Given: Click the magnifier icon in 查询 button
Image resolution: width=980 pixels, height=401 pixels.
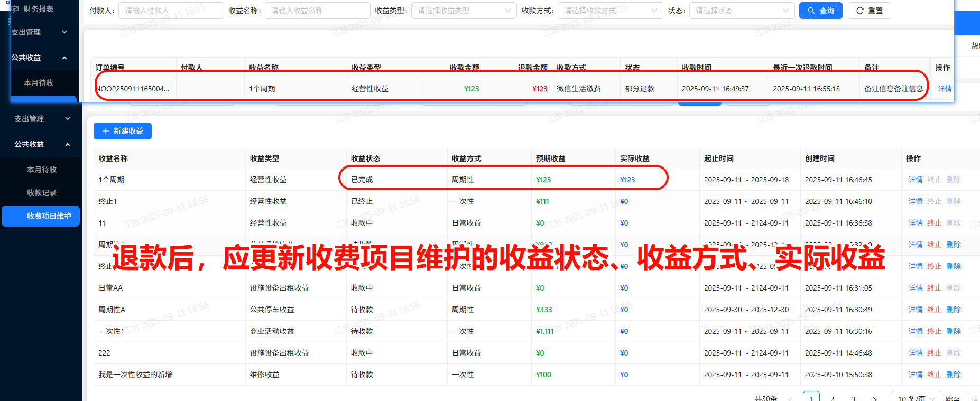Looking at the screenshot, I should (x=811, y=11).
